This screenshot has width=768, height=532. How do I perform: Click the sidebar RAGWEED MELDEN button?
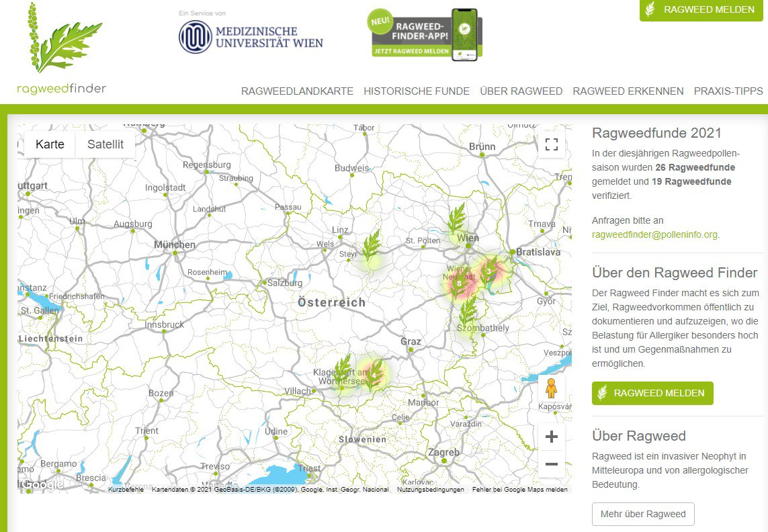652,393
